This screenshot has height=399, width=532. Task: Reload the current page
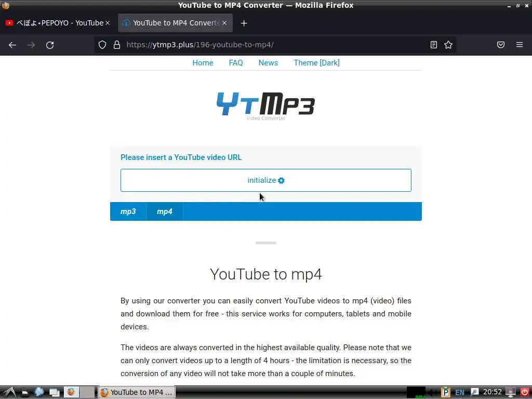pos(50,45)
